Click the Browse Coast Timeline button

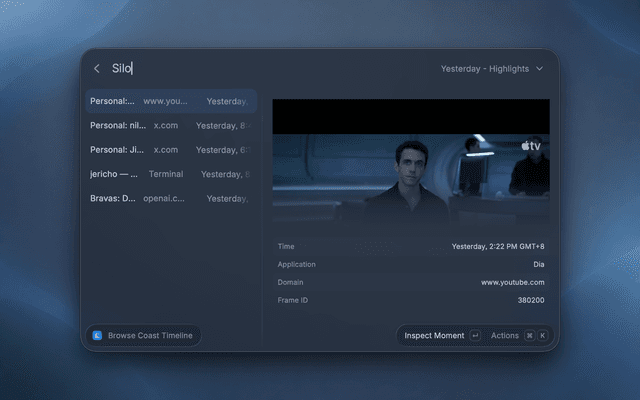(x=143, y=336)
